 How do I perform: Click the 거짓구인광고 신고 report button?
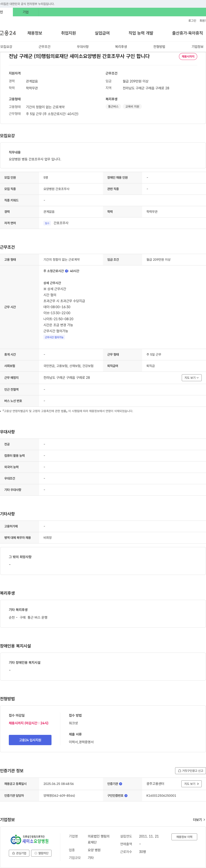click(x=191, y=771)
